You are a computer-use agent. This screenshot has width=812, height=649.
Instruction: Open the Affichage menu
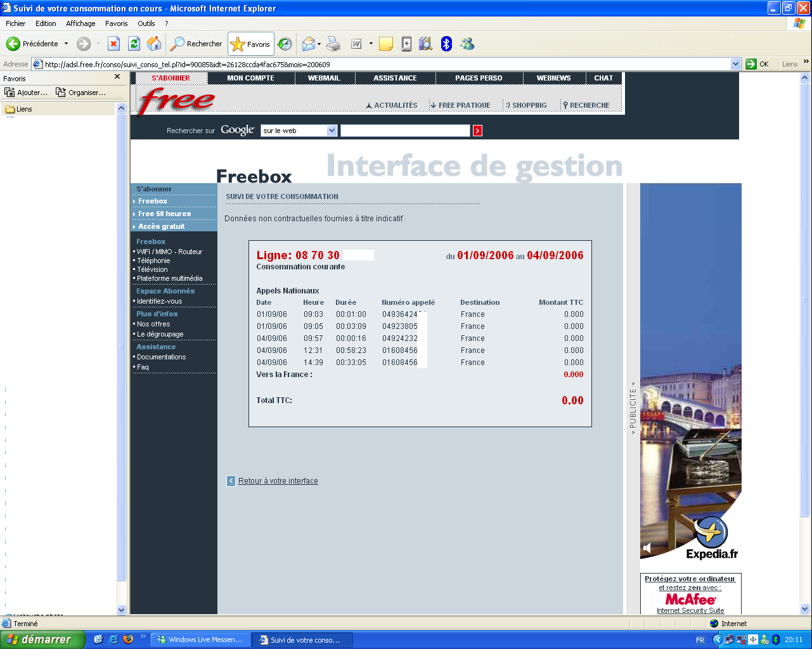[x=81, y=23]
